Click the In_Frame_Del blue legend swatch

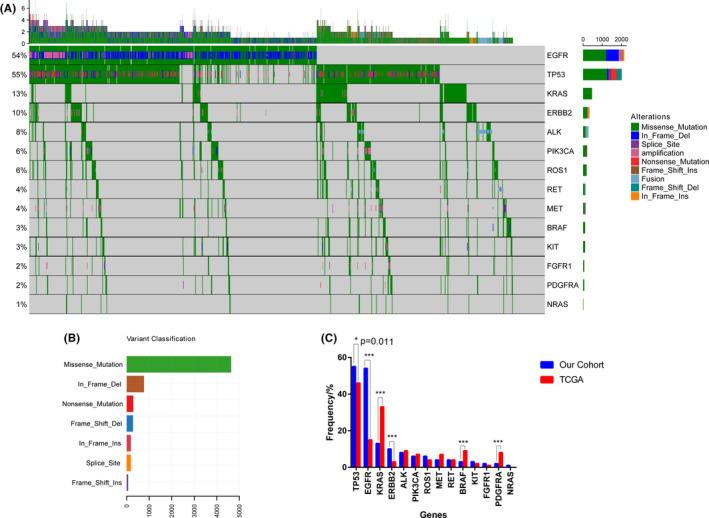[x=635, y=136]
